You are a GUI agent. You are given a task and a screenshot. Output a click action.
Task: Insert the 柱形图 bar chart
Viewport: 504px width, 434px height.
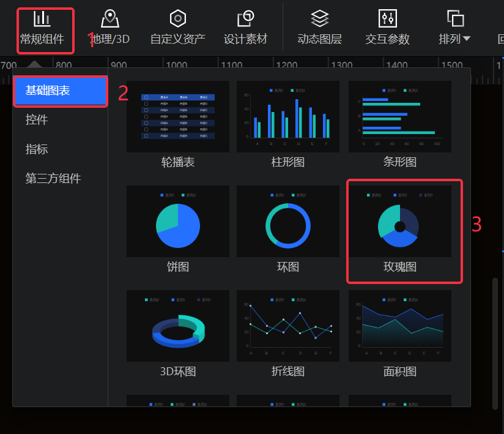click(288, 116)
